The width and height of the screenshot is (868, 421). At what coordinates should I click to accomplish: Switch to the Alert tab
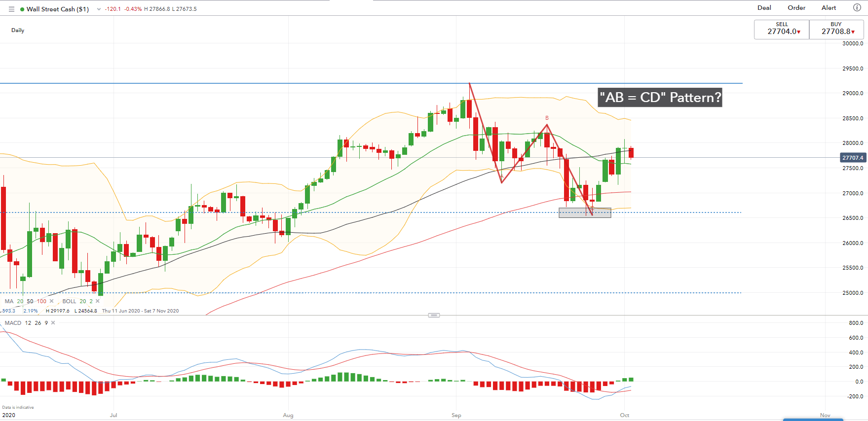pos(829,7)
